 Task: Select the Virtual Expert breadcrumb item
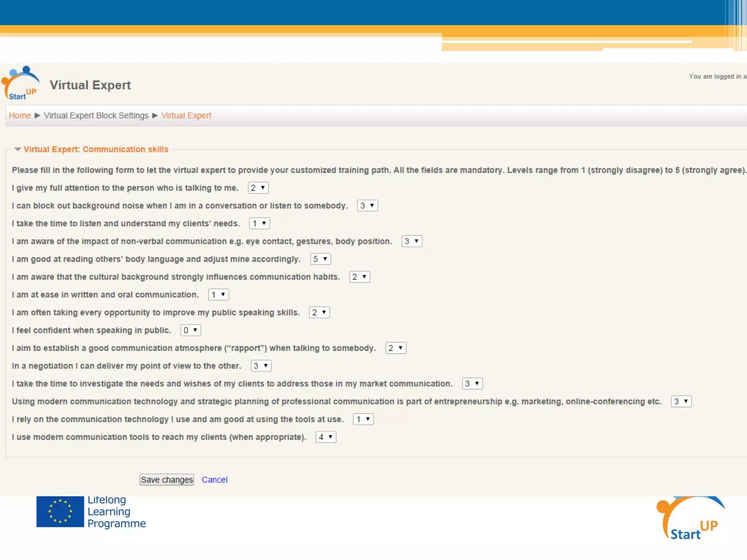tap(186, 116)
